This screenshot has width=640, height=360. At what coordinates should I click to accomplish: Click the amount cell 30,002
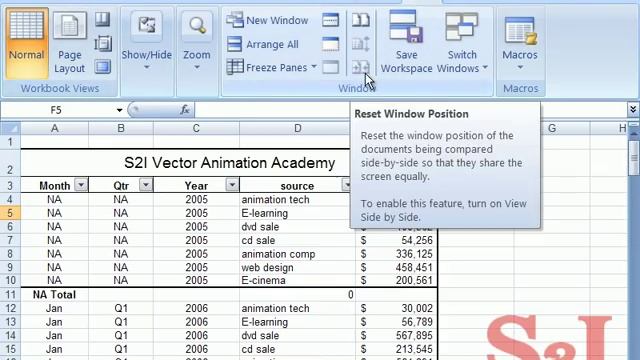click(397, 309)
